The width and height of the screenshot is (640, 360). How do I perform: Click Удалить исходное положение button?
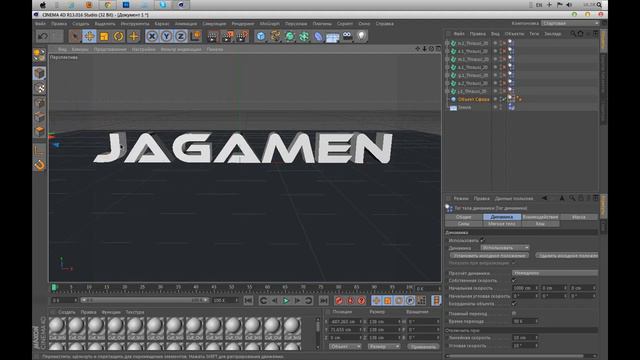pyautogui.click(x=567, y=256)
